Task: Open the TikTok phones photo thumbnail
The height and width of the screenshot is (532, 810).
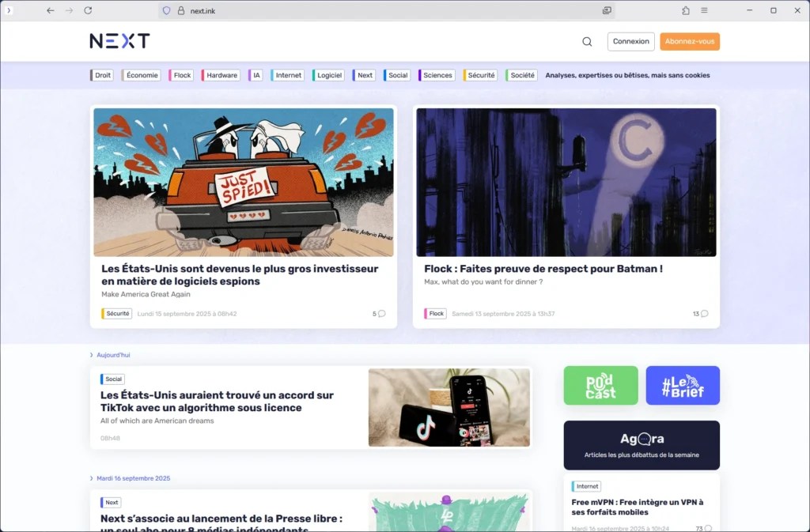Action: point(449,407)
